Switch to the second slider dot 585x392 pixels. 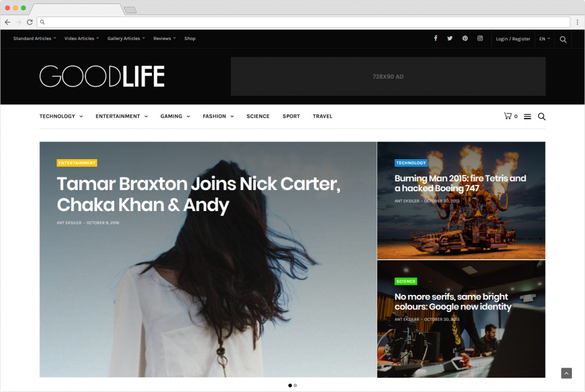pyautogui.click(x=295, y=386)
